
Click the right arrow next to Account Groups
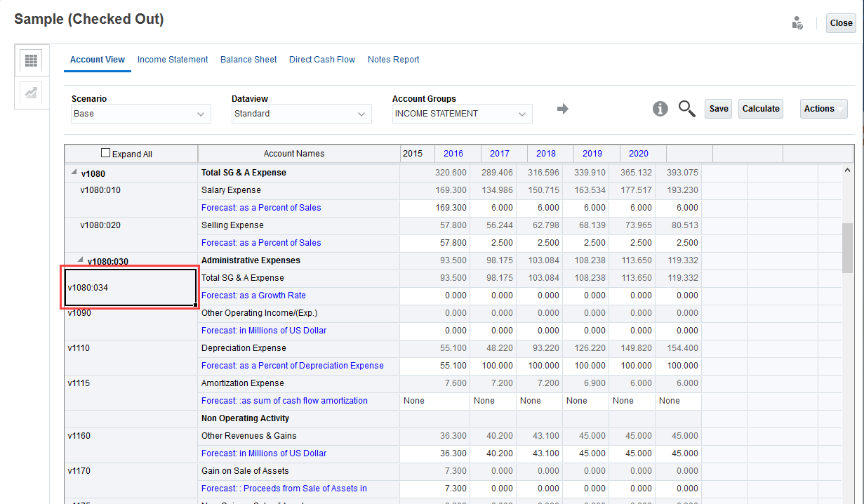pyautogui.click(x=562, y=109)
